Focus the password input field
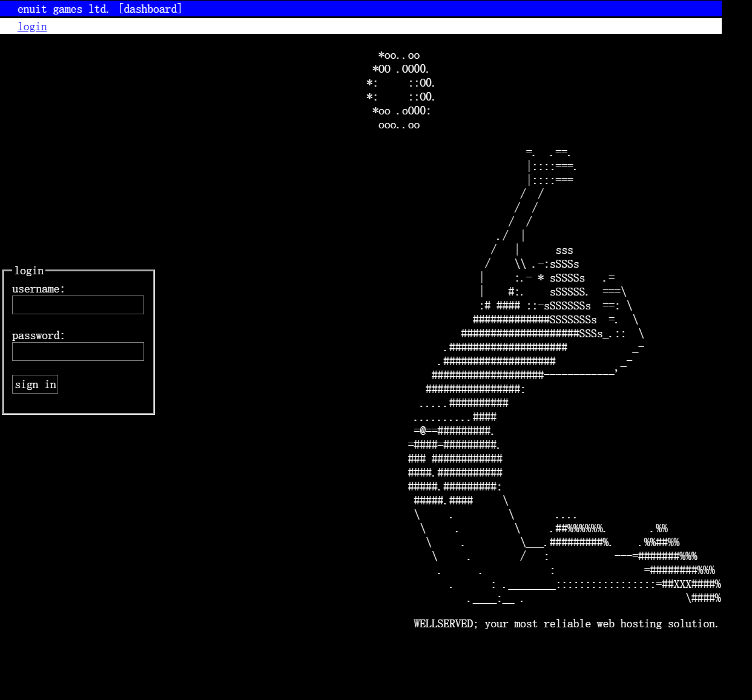 78,352
